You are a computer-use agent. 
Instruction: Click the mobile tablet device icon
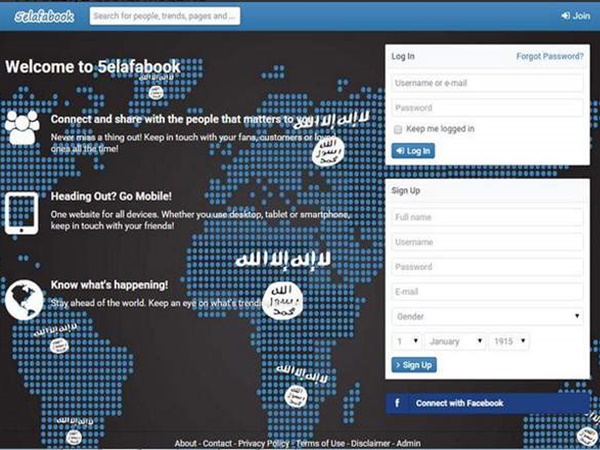22,212
